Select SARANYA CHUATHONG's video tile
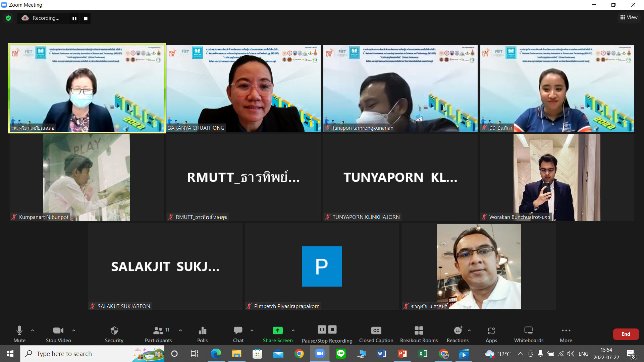The height and width of the screenshot is (362, 644). click(244, 88)
